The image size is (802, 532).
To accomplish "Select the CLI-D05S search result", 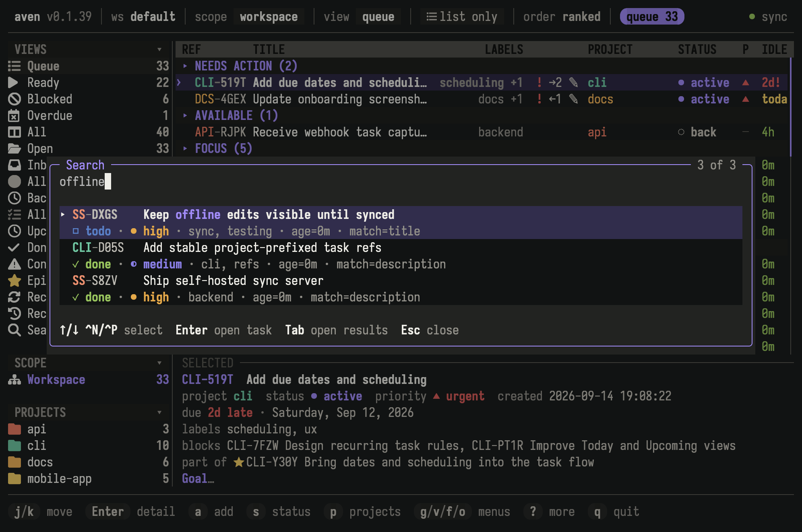I will [401, 256].
